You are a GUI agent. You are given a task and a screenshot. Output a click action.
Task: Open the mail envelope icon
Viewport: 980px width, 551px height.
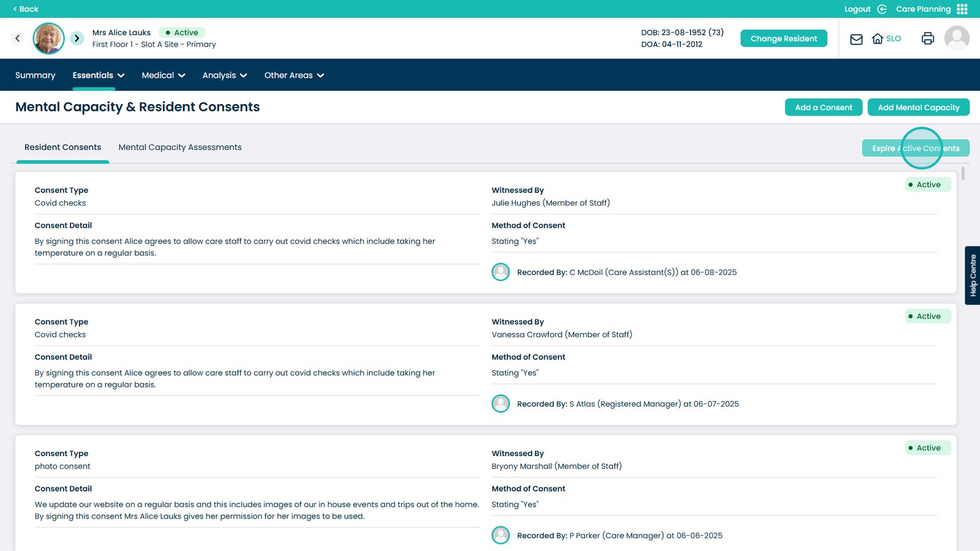click(856, 39)
